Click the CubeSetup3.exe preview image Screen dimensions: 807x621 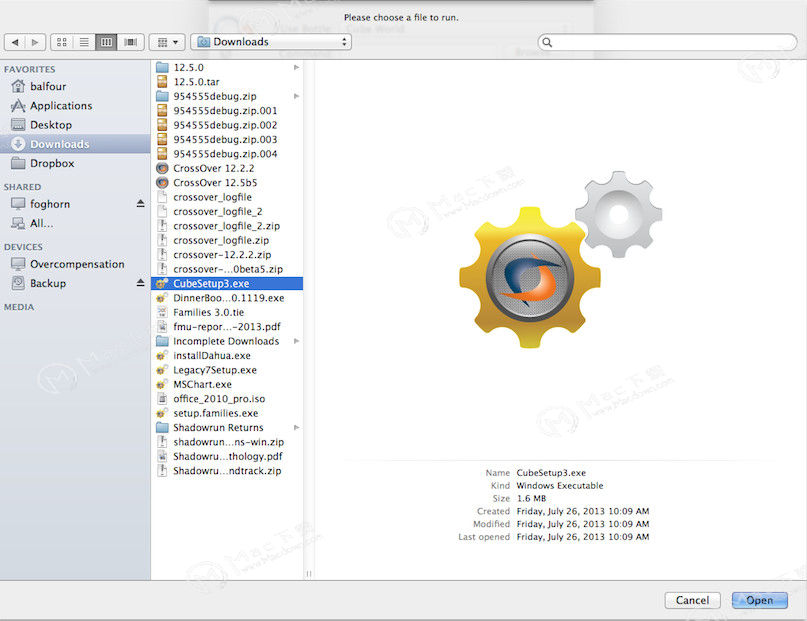click(x=560, y=260)
